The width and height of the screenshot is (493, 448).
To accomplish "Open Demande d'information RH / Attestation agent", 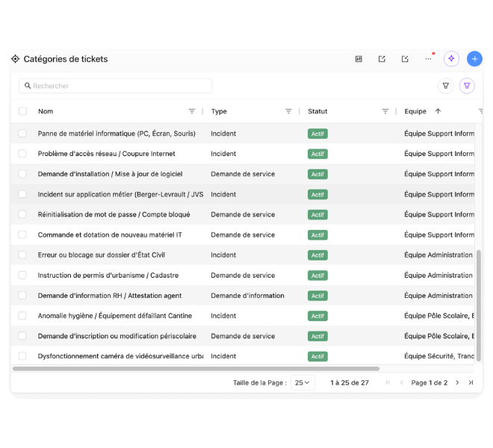I will (109, 296).
